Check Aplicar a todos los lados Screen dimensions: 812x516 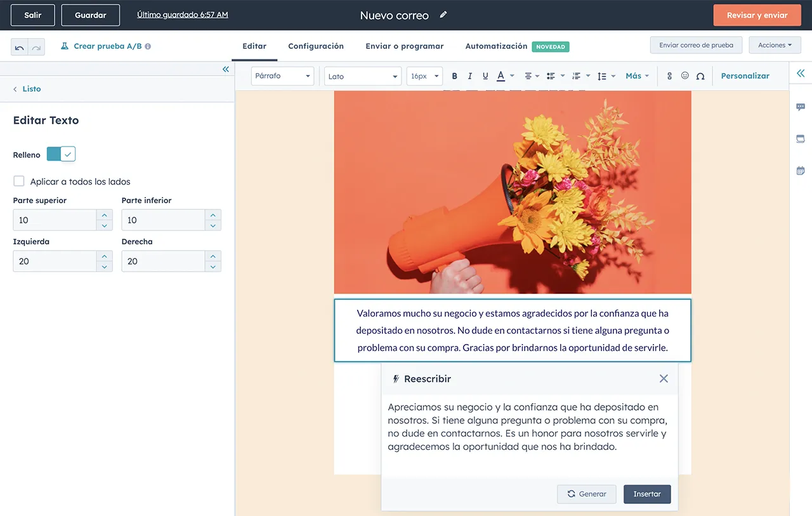click(19, 182)
